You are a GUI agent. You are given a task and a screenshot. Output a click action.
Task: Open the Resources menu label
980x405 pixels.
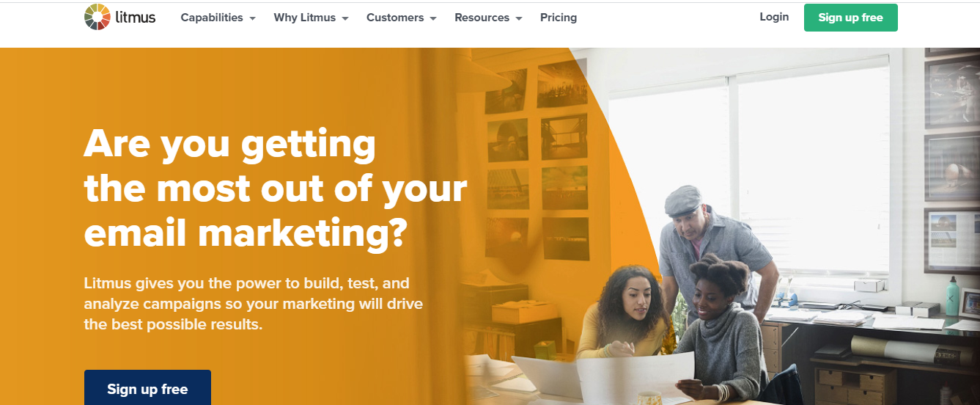pos(482,18)
